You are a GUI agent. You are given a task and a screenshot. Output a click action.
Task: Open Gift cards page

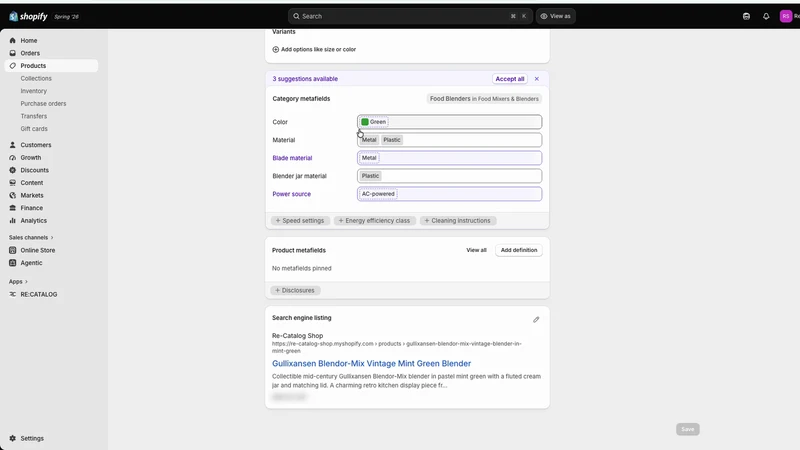pyautogui.click(x=34, y=129)
